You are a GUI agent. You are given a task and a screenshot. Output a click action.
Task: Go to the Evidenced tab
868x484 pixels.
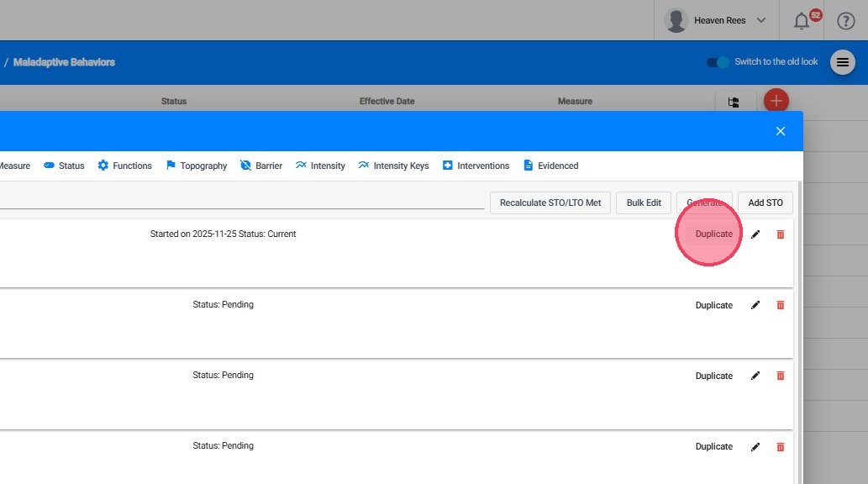(x=551, y=166)
